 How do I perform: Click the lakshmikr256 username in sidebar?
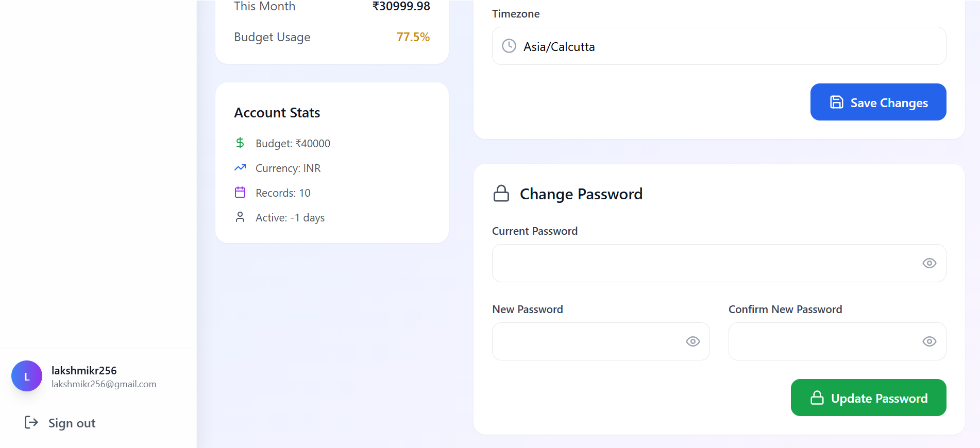(x=84, y=370)
